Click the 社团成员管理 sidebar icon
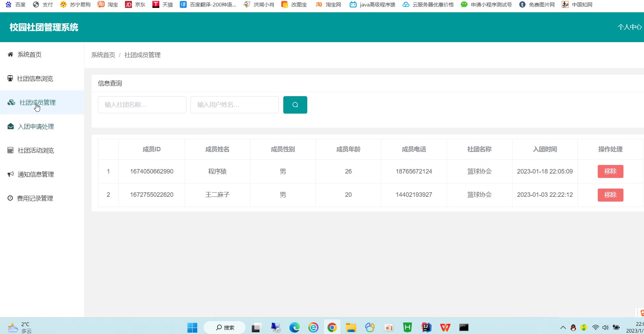Screen dimensions: 644x334 tap(11, 103)
